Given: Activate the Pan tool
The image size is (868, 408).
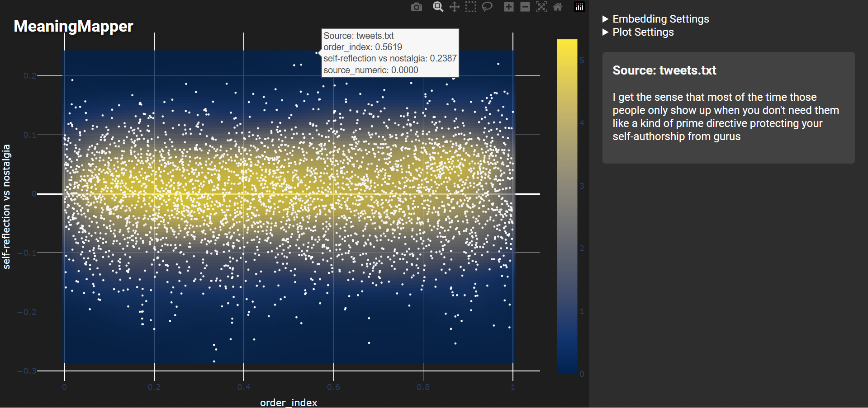Looking at the screenshot, I should tap(454, 7).
